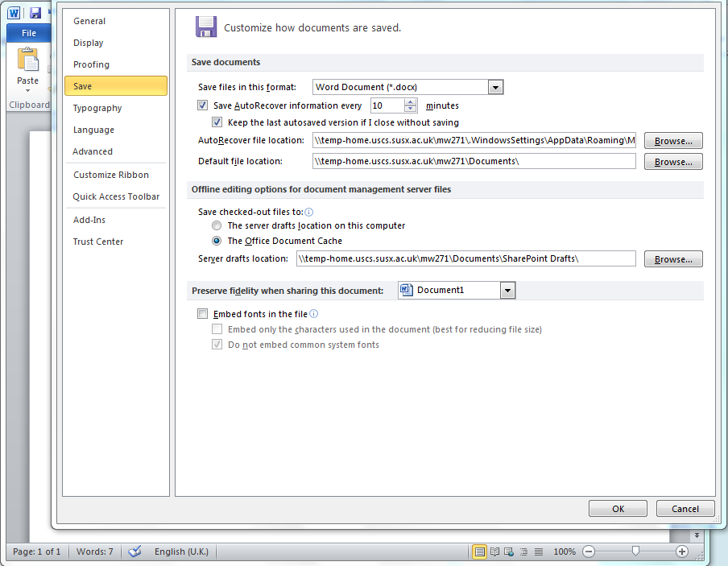Click the zoom slider handle
This screenshot has height=566, width=728.
[x=635, y=552]
